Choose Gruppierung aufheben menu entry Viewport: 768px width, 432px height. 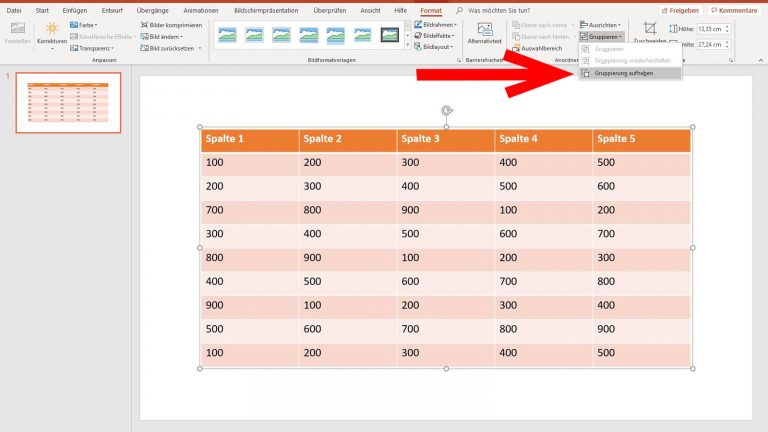tap(630, 73)
